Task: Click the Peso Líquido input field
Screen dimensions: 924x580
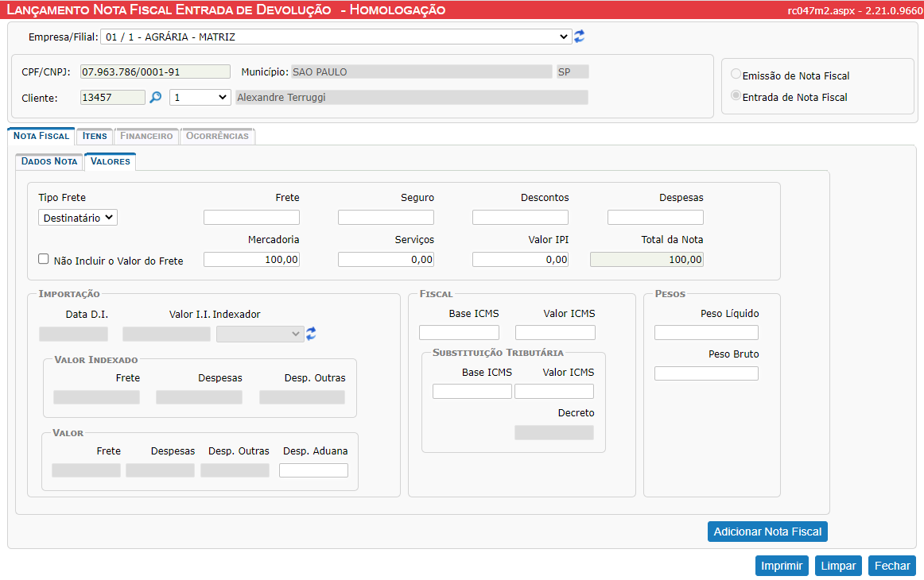Action: (x=706, y=333)
